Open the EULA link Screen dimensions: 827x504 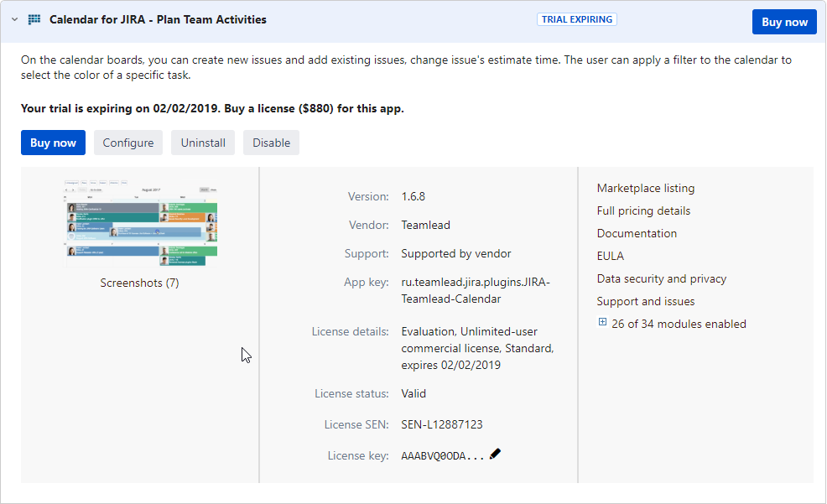611,257
